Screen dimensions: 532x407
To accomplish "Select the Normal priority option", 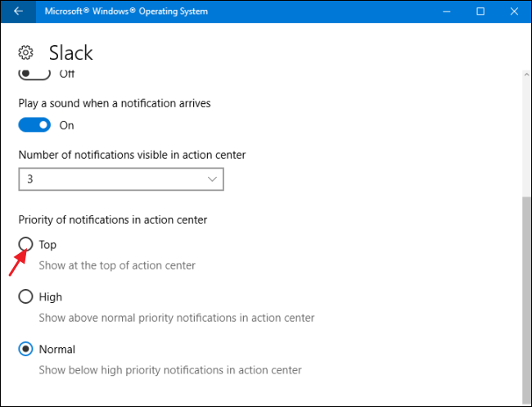I will [x=26, y=350].
